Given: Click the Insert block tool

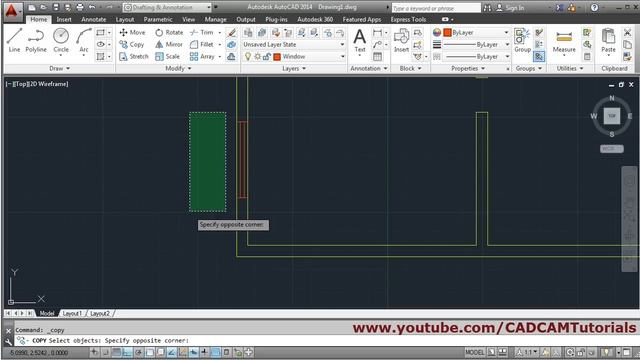Looking at the screenshot, I should pos(401,41).
